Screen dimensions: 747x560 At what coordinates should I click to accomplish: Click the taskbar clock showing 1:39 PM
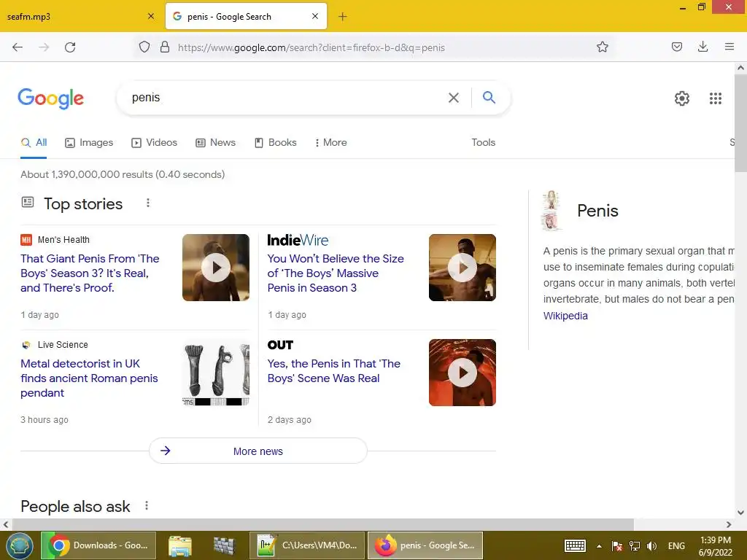[715, 546]
